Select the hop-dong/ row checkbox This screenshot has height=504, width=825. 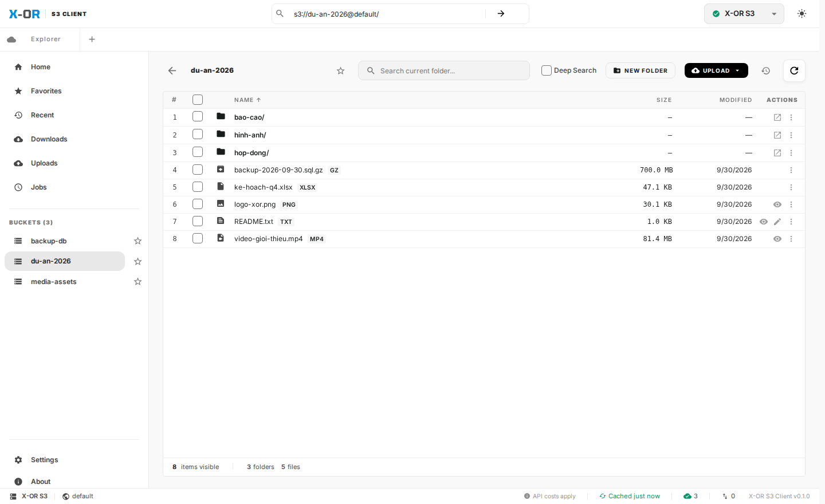[x=198, y=152]
